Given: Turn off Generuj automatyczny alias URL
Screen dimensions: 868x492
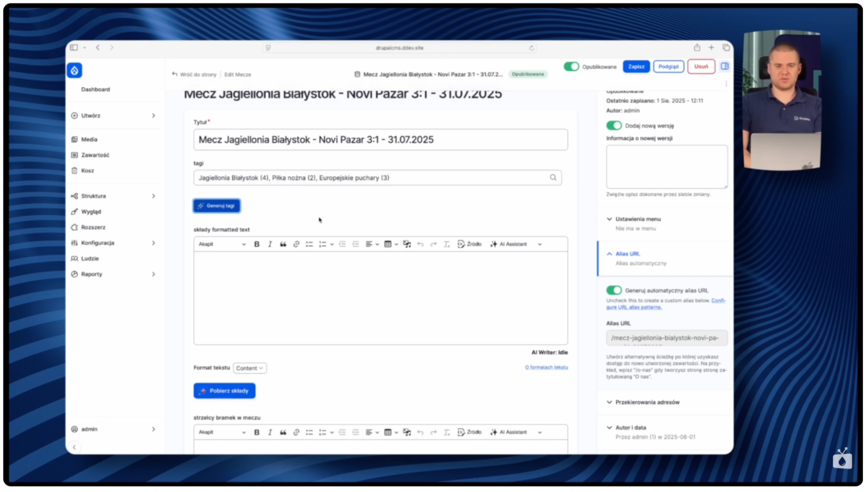Looking at the screenshot, I should pos(614,290).
